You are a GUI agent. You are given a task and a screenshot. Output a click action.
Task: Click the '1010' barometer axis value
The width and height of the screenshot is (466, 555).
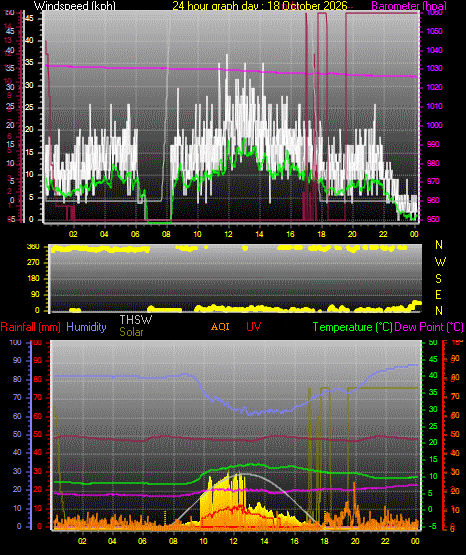click(434, 107)
